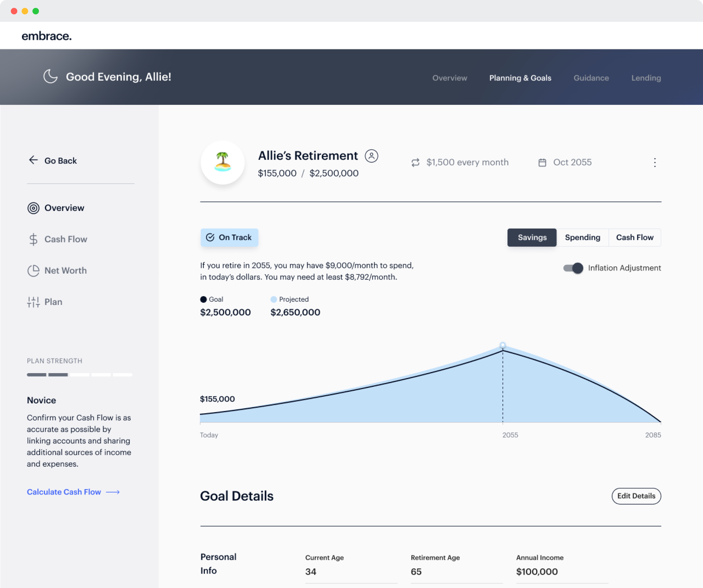Click the profile icon next to Allie's Retirement

(x=371, y=156)
